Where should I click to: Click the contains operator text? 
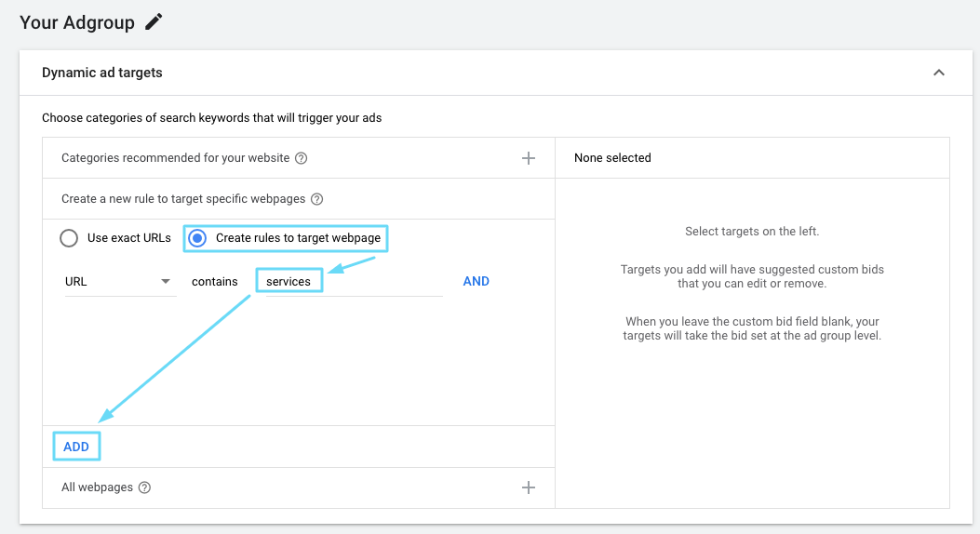(x=214, y=282)
